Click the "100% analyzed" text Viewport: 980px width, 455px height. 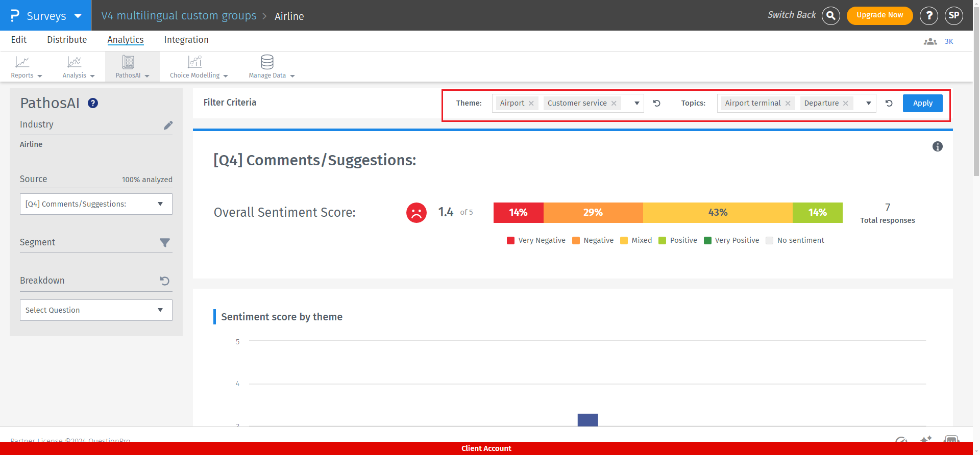pyautogui.click(x=147, y=180)
